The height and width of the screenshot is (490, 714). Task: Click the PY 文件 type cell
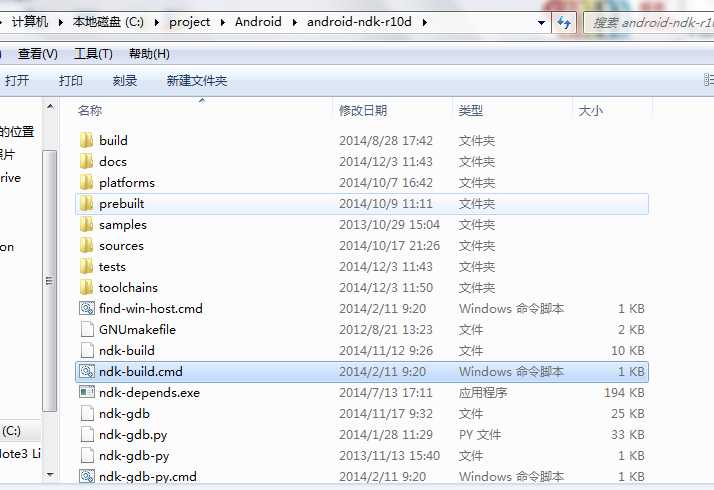pos(480,434)
